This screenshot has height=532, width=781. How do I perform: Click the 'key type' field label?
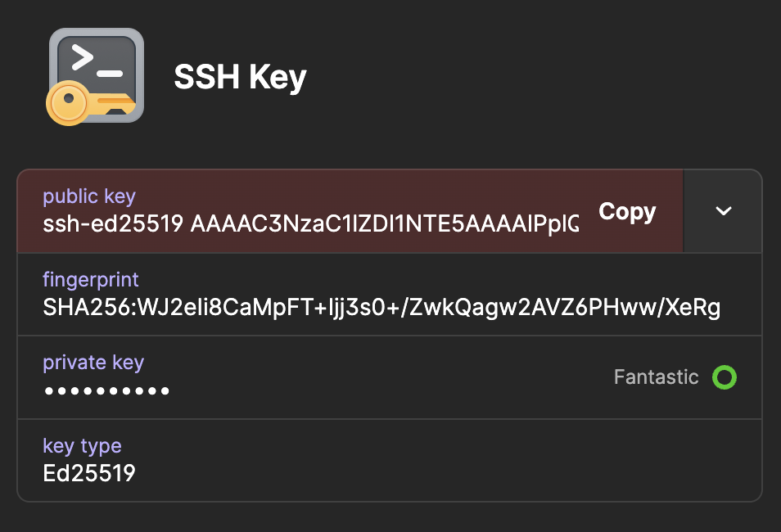tap(82, 446)
